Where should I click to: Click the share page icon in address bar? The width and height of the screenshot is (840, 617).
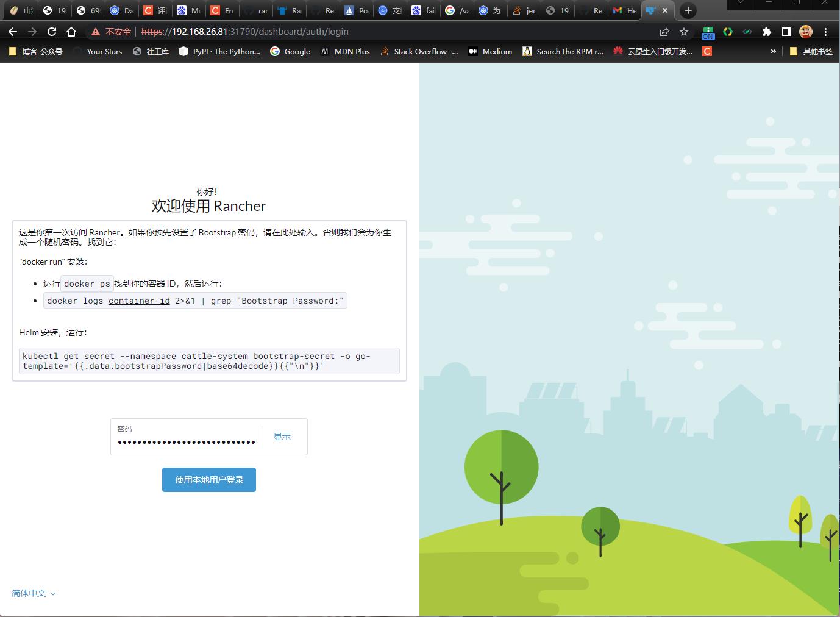664,32
